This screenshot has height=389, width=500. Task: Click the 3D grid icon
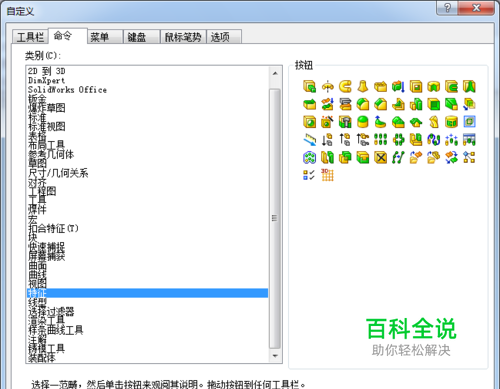(328, 175)
